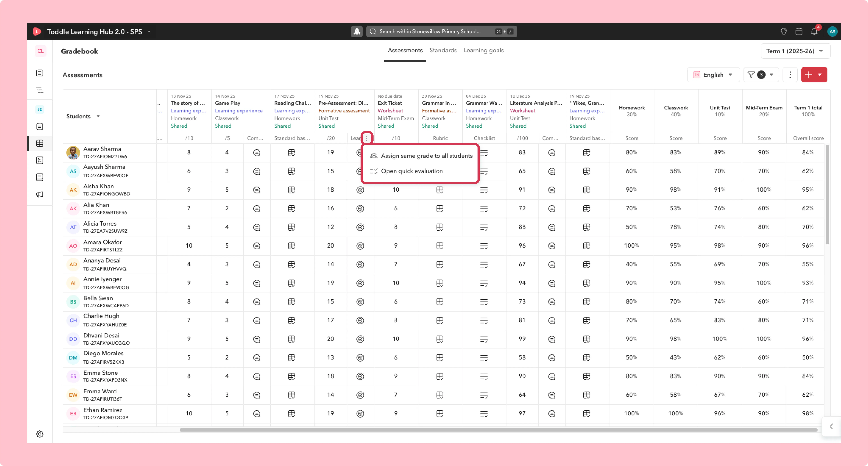868x466 pixels.
Task: Expand the arrow next to red plus button
Action: coord(820,75)
